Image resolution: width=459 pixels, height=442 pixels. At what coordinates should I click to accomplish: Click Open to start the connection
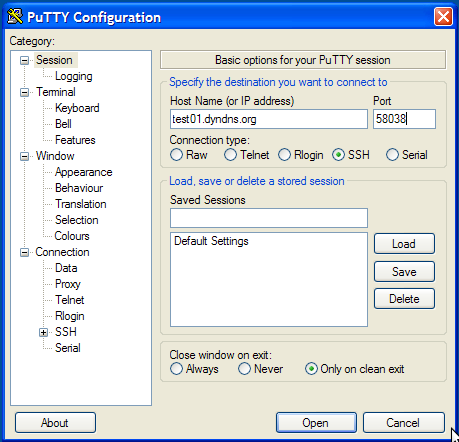(316, 423)
